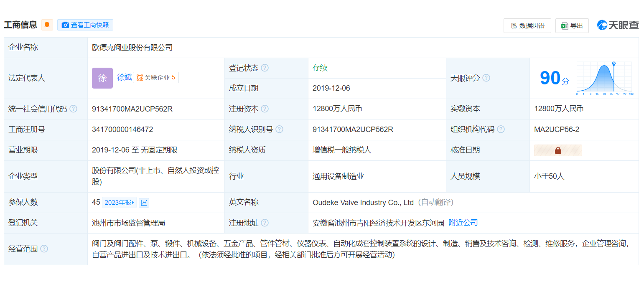
Task: Click the 参保人数 label
Action: pos(23,202)
